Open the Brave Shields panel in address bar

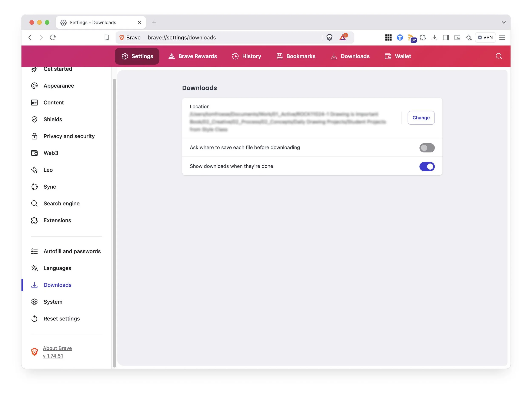pos(329,37)
